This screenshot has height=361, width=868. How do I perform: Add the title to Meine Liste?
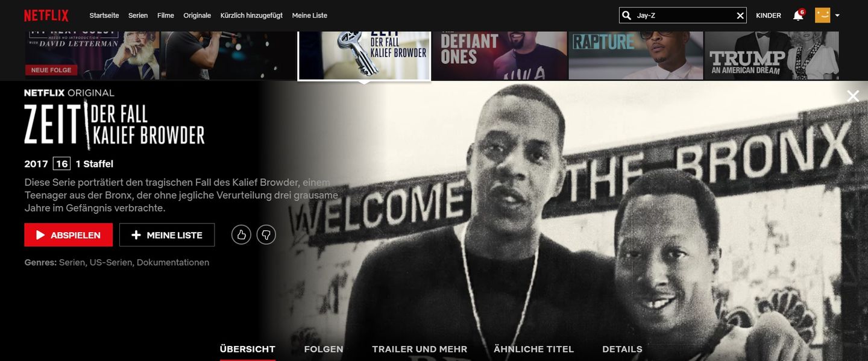[x=167, y=235]
